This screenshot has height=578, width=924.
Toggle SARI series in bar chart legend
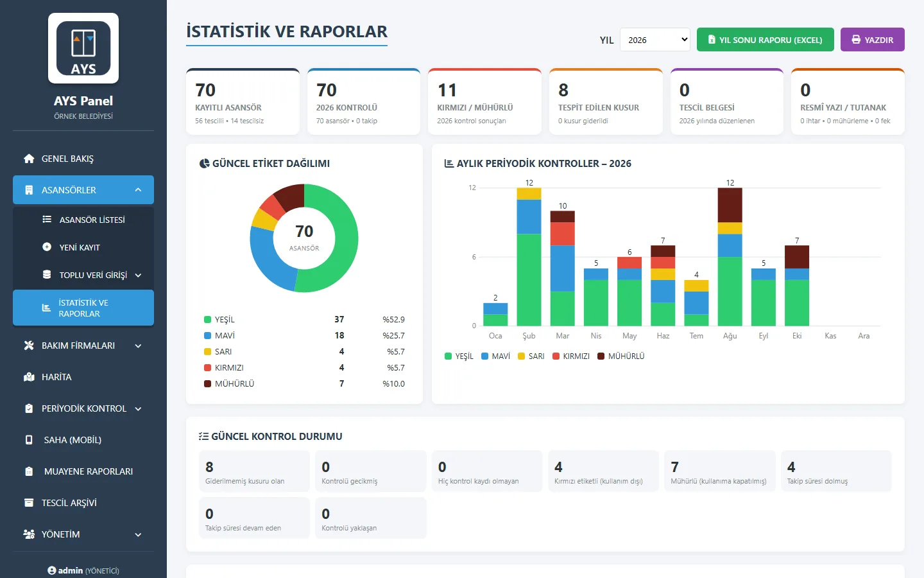(531, 356)
